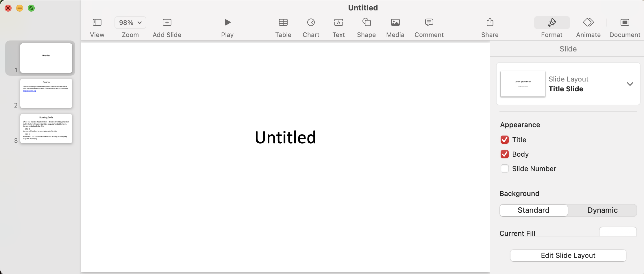Click the Add Slide icon
This screenshot has height=274, width=644.
coord(167,23)
